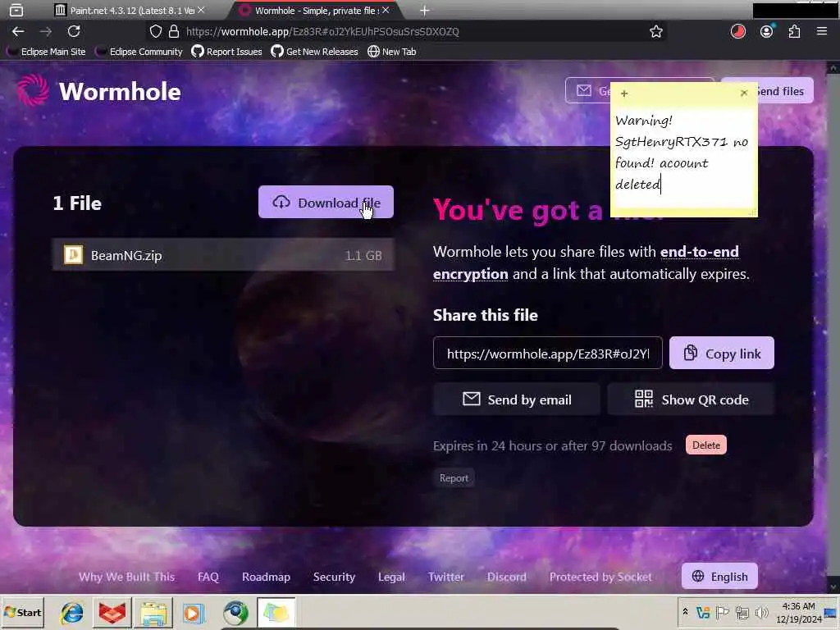The width and height of the screenshot is (840, 630).
Task: Go back with the browser back arrow
Action: [18, 32]
